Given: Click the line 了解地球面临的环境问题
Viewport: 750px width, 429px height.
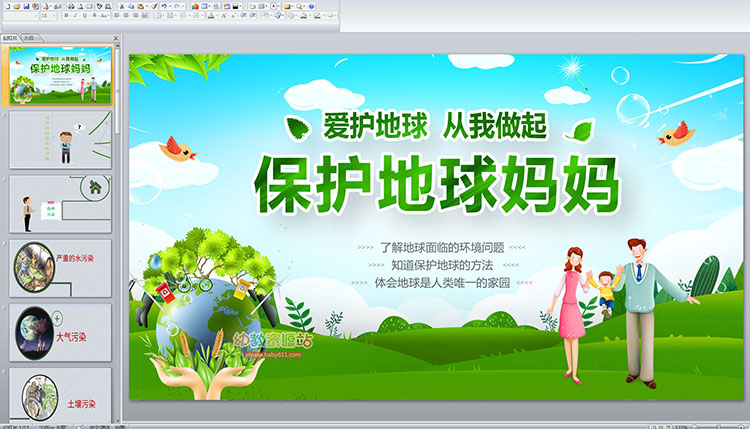Looking at the screenshot, I should pyautogui.click(x=442, y=247).
